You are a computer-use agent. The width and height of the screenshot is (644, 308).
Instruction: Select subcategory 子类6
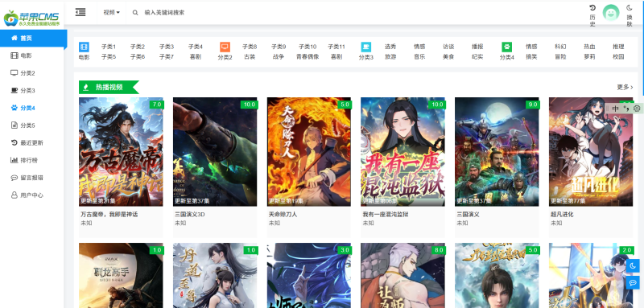[138, 57]
